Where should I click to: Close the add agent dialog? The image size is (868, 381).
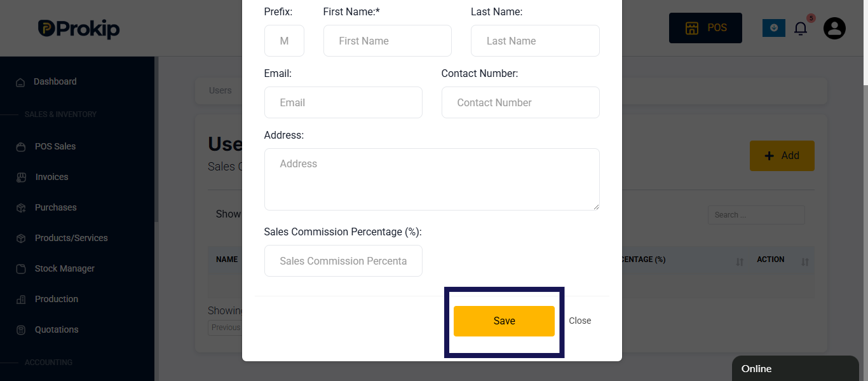(x=580, y=321)
